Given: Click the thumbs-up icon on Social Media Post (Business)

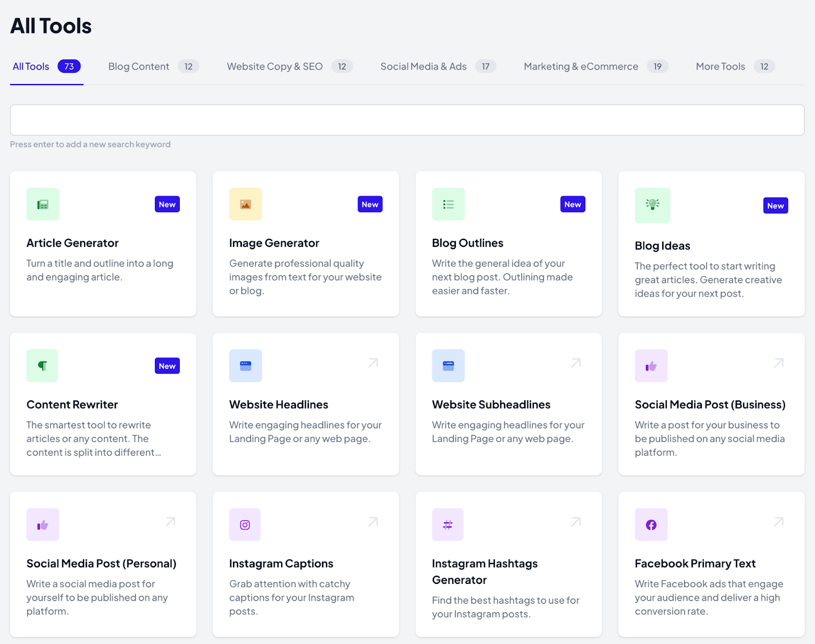Looking at the screenshot, I should 651,365.
